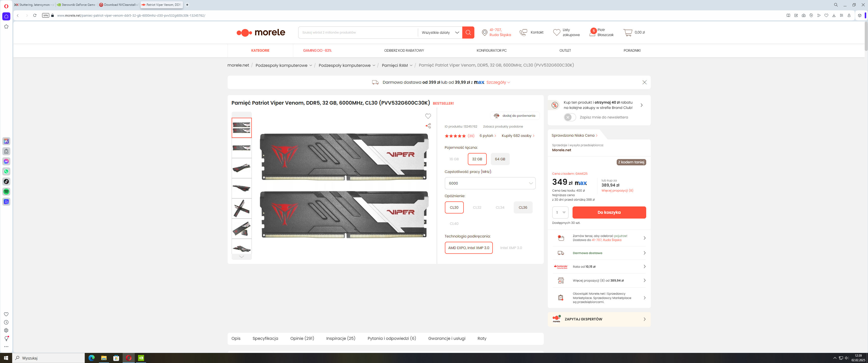
Task: Click the share icon beside product image
Action: click(x=428, y=126)
